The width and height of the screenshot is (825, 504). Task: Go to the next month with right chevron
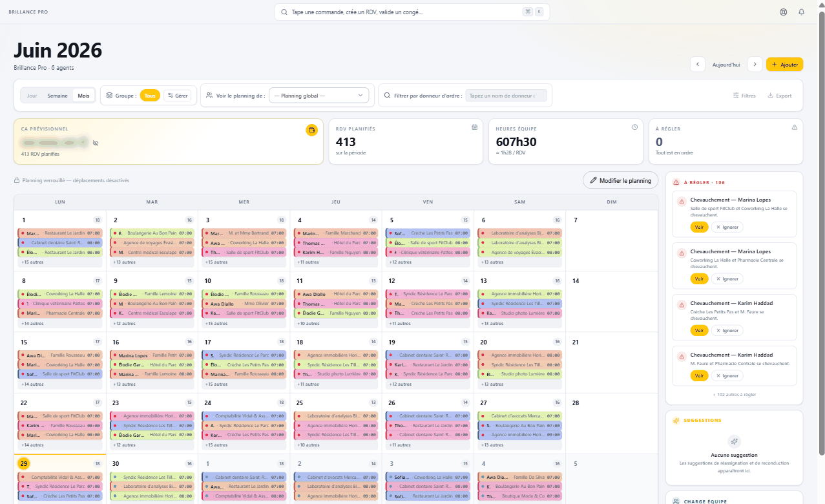pos(755,65)
